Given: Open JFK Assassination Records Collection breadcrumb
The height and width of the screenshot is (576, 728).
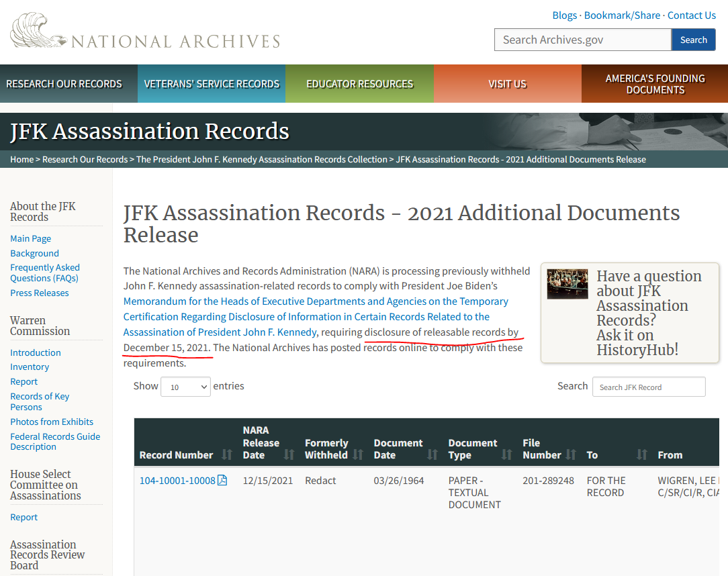Looking at the screenshot, I should pos(261,159).
